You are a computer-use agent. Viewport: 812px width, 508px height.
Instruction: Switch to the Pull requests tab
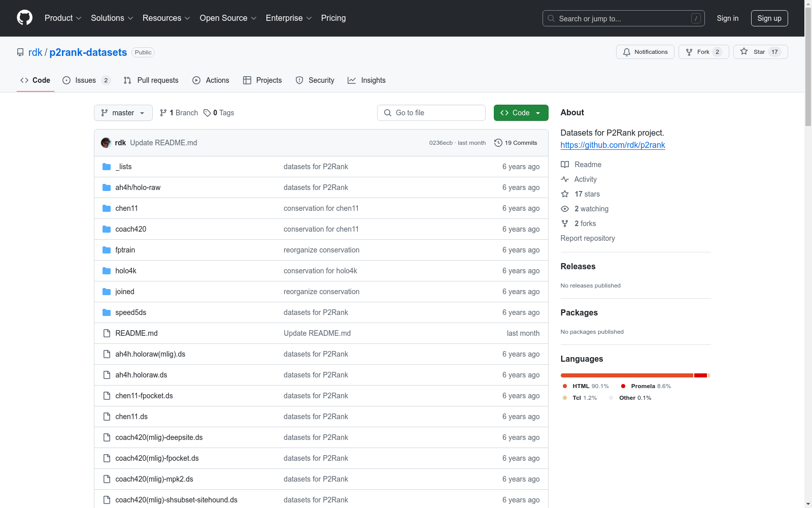(x=151, y=80)
